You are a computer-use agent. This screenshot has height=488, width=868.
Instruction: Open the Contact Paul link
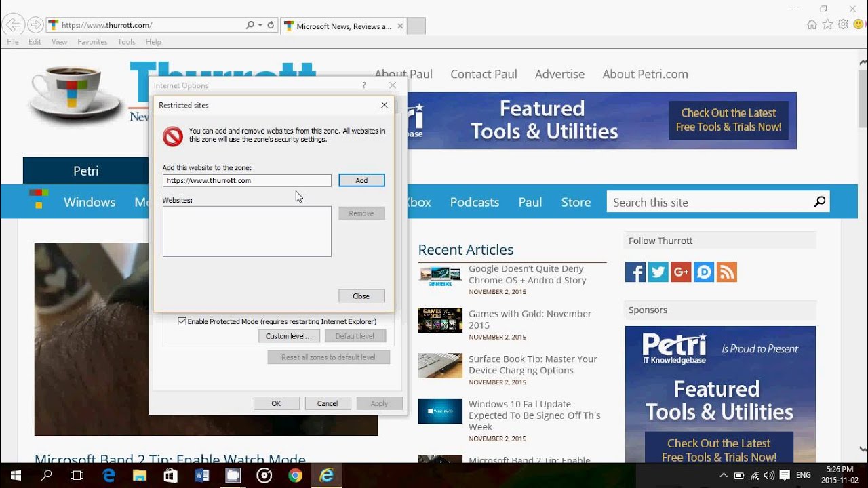(x=484, y=74)
